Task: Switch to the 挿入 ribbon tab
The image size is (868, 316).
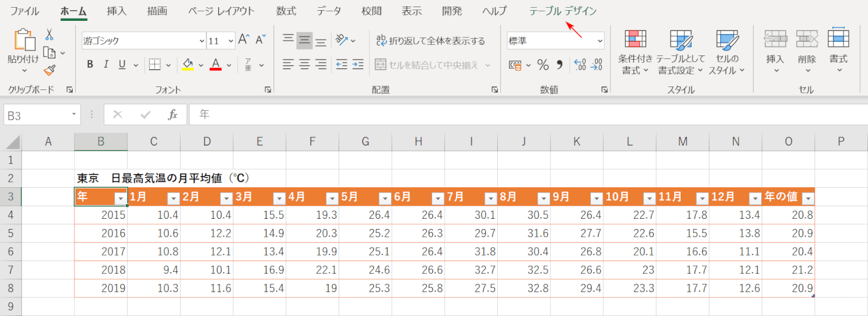Action: coord(116,11)
